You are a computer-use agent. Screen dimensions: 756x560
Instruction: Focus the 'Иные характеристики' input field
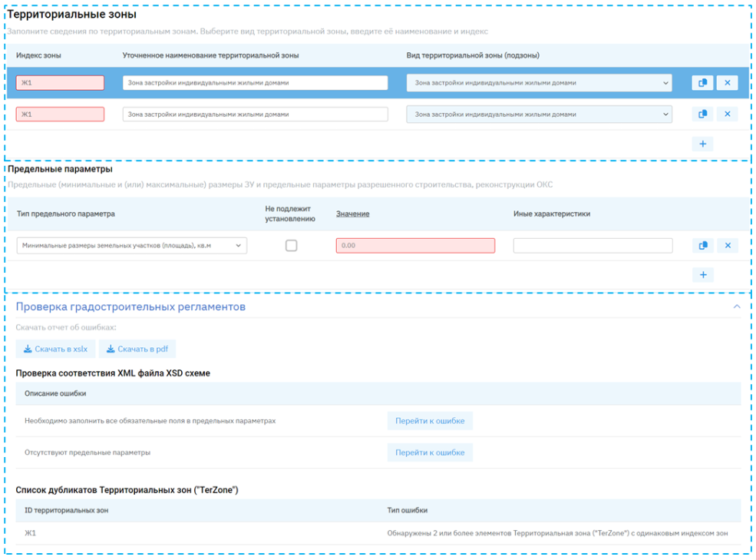(593, 246)
